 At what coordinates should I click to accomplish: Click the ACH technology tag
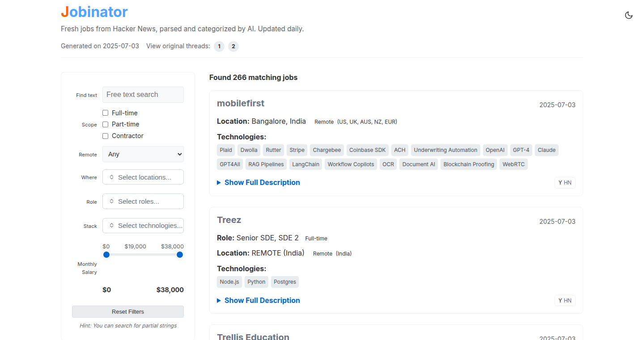click(400, 150)
